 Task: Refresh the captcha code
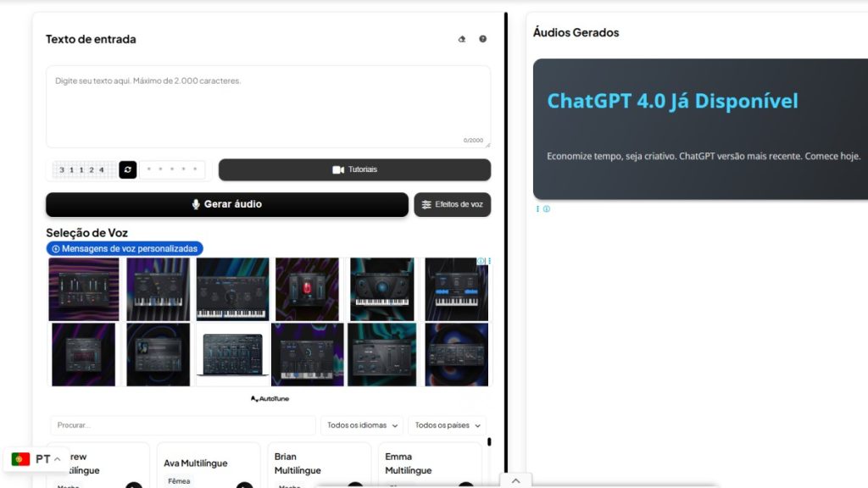tap(128, 170)
